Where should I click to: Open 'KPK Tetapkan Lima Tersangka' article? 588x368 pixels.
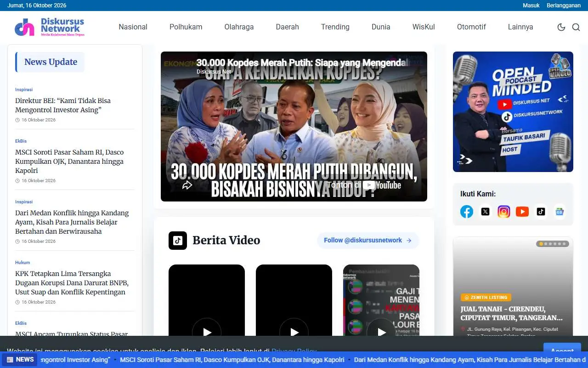pyautogui.click(x=72, y=283)
